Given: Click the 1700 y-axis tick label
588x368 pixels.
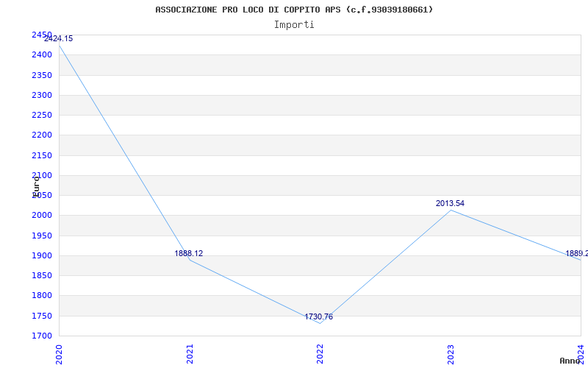Looking at the screenshot, I should coord(42,336).
